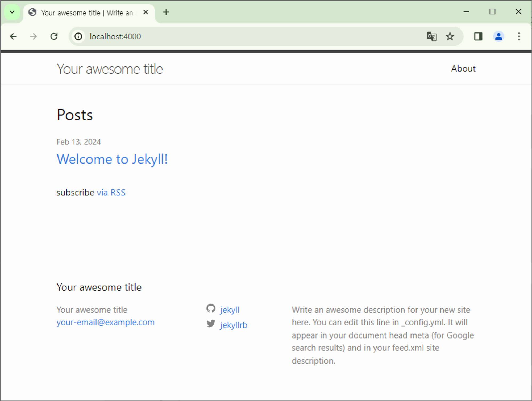The height and width of the screenshot is (401, 532).
Task: Go back to the previous page
Action: click(13, 36)
